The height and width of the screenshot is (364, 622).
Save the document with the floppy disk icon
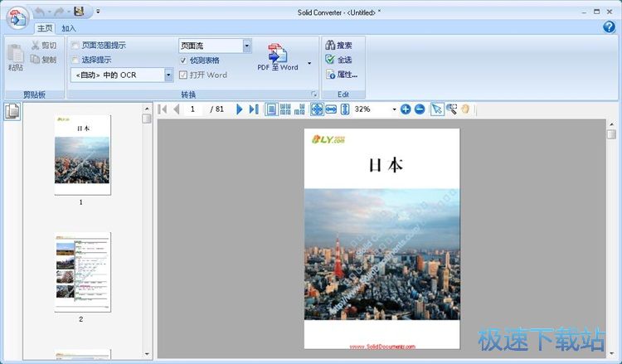pos(79,12)
